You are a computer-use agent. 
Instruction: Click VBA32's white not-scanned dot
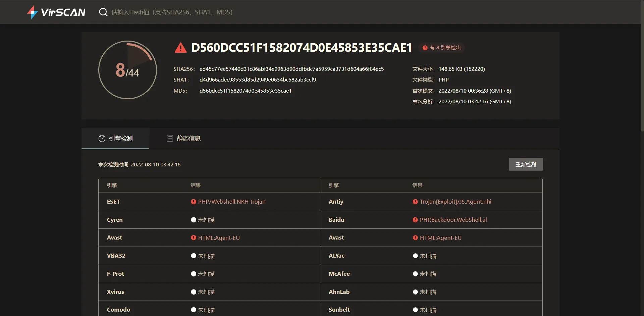pos(194,256)
